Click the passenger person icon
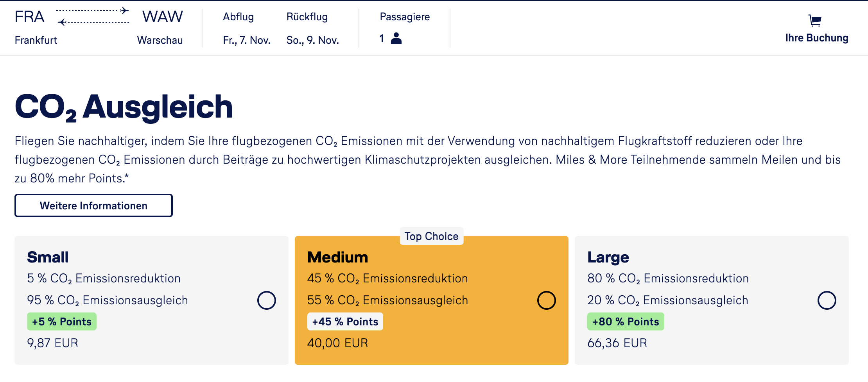Viewport: 868px width, 382px height. click(x=396, y=39)
